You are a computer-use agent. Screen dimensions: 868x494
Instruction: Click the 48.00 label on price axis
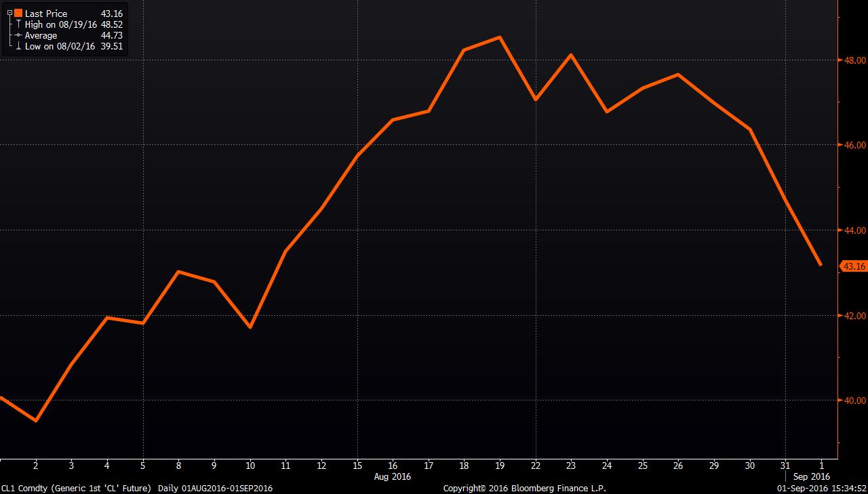pyautogui.click(x=854, y=60)
